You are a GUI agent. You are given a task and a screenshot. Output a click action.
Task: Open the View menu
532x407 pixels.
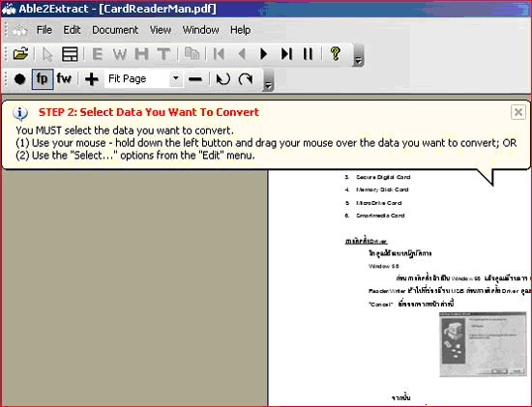point(161,30)
